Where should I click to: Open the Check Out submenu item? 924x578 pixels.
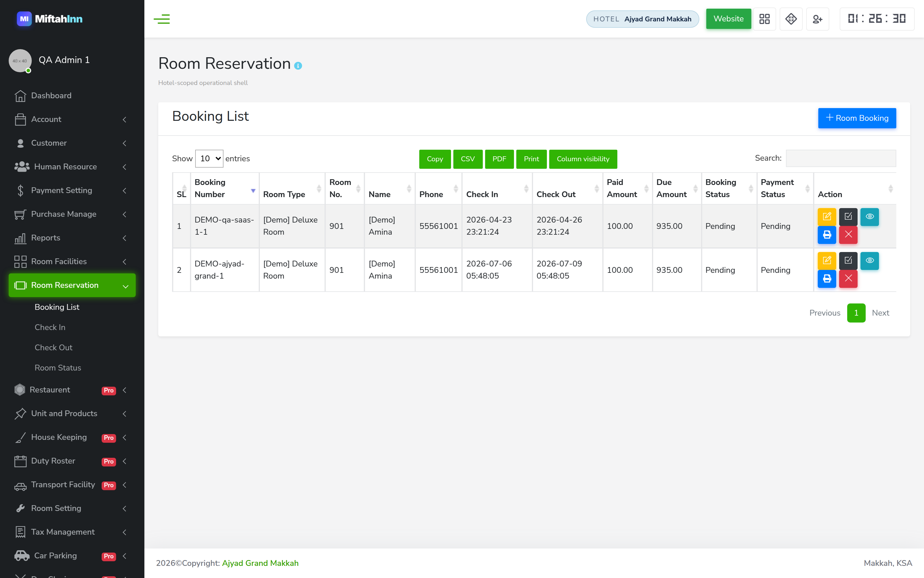click(53, 347)
